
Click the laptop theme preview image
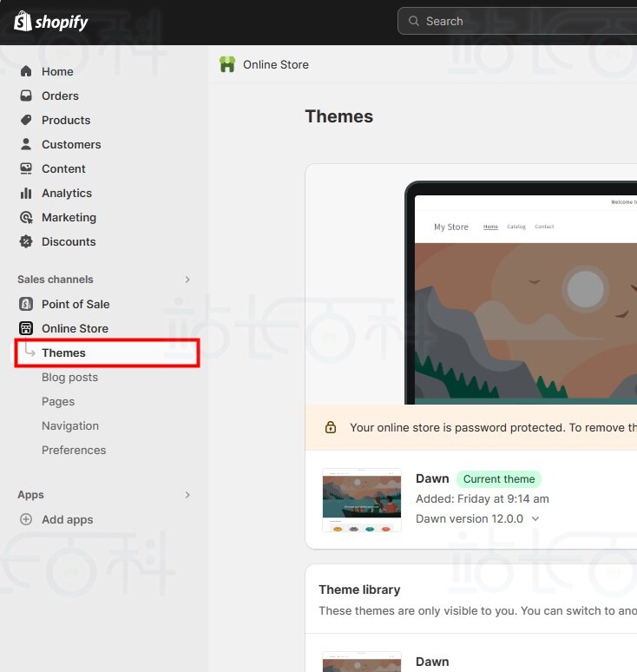click(x=521, y=293)
